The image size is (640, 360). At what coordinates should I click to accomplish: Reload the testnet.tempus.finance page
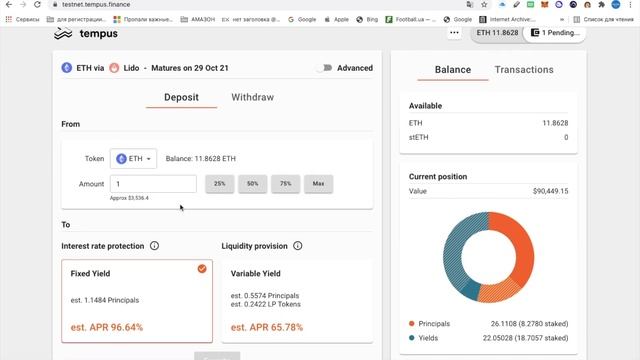pyautogui.click(x=37, y=4)
